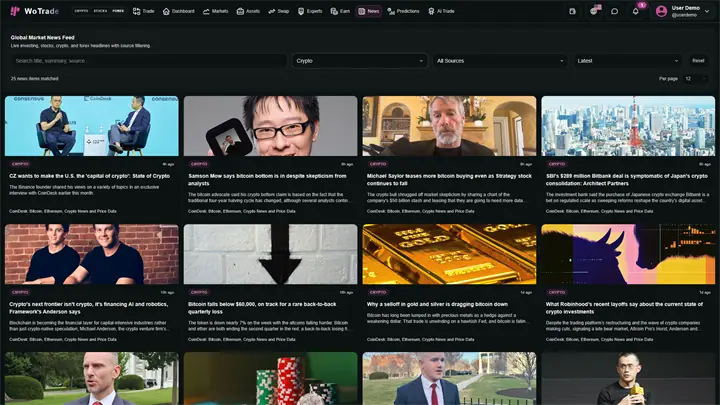Open headline 'Crypto's next frontier isn't crypto'
Screen dimensions: 720x405
pos(89,308)
